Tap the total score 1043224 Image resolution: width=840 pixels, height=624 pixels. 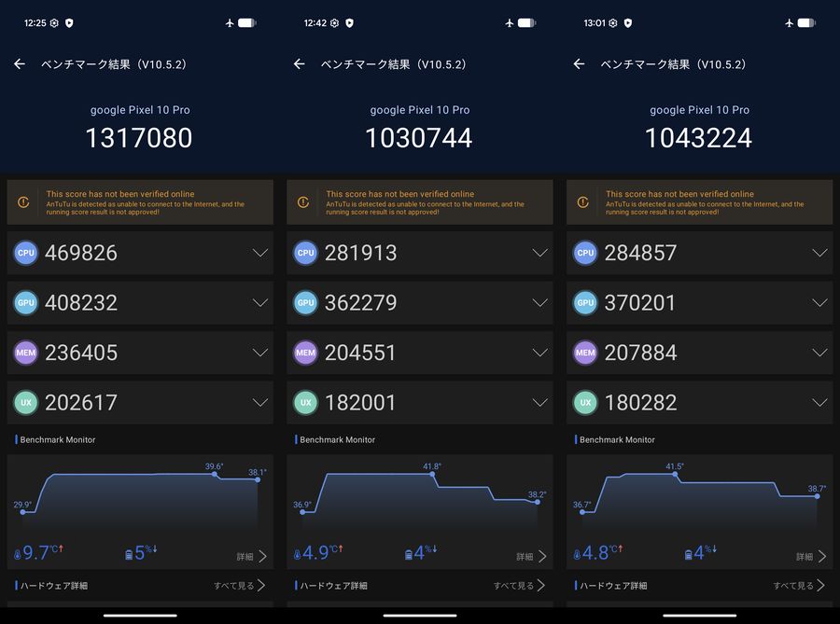698,138
